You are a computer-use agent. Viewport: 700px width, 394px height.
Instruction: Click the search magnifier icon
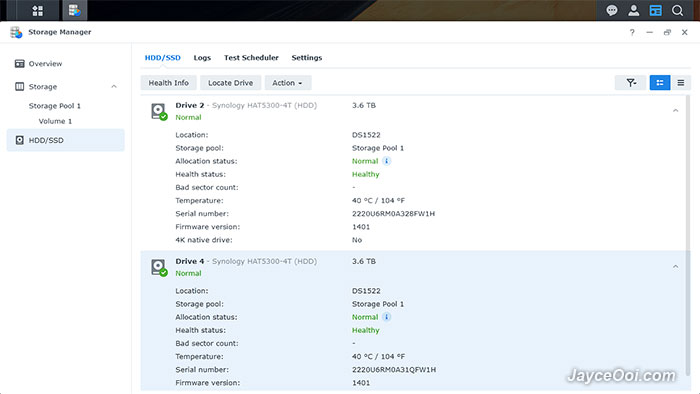click(x=677, y=10)
